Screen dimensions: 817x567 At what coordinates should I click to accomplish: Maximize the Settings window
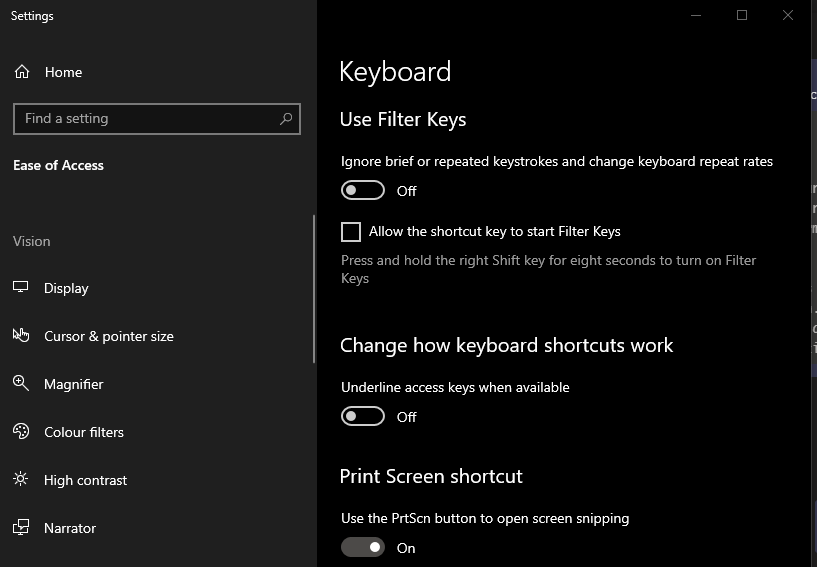click(741, 16)
